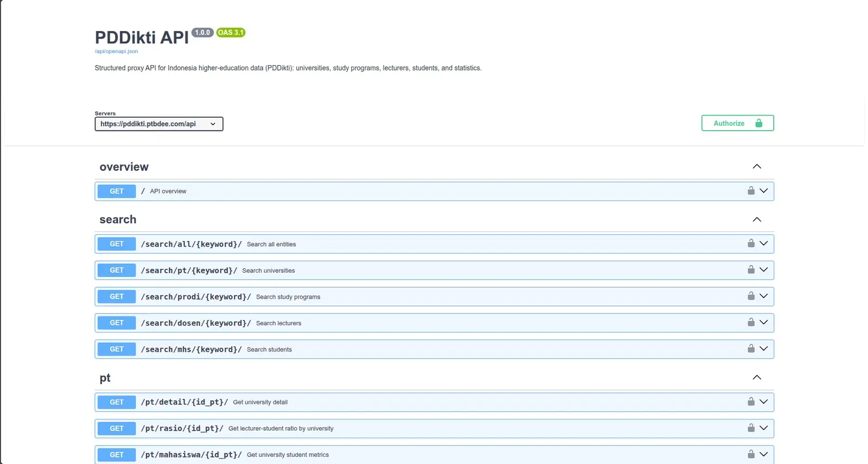Image resolution: width=868 pixels, height=464 pixels.
Task: Collapse the pt section
Action: pos(757,377)
